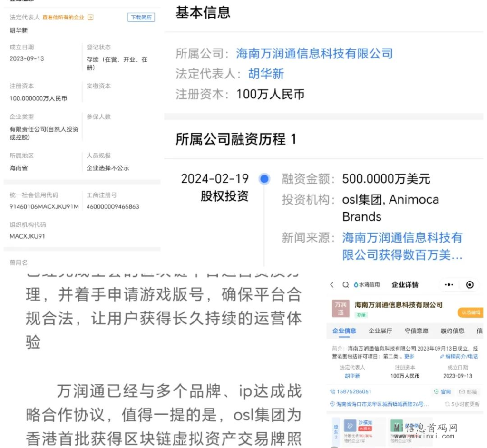The image size is (487, 448).
Task: Open the 新闻来源 news article link
Action: coord(402,246)
